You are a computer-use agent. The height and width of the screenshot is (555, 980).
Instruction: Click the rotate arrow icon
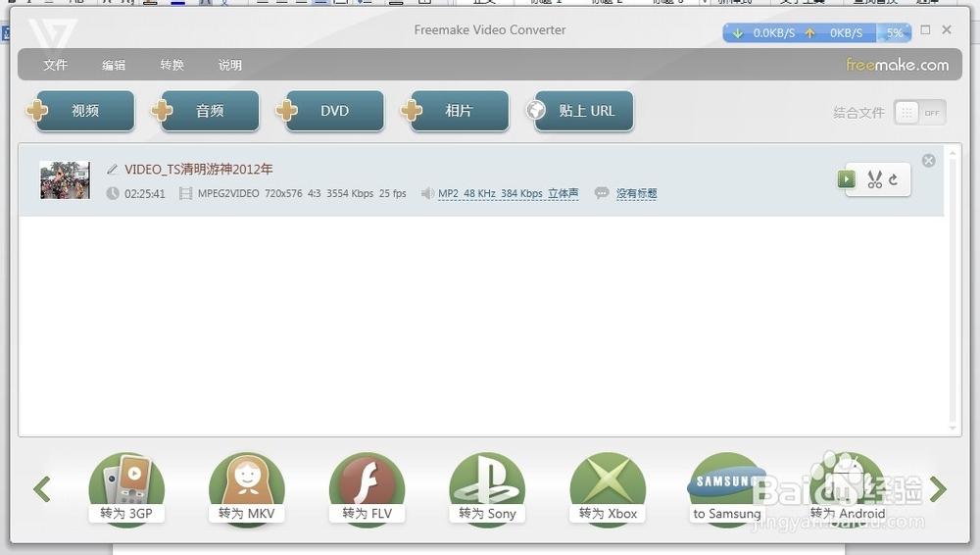893,179
